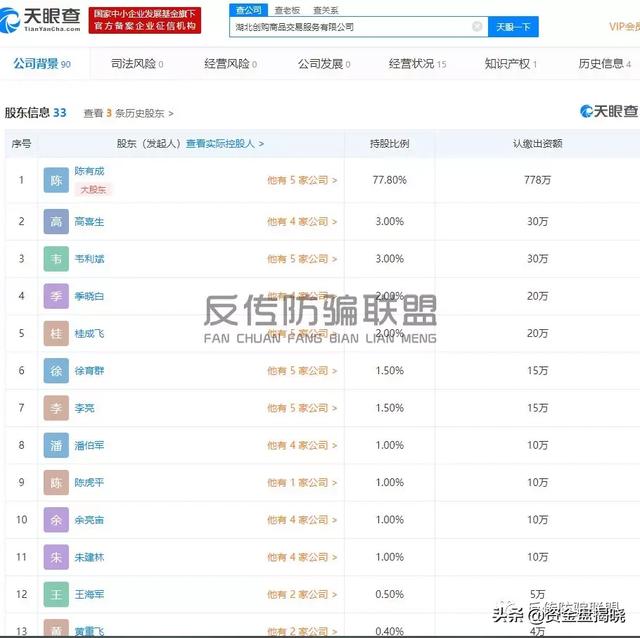The height and width of the screenshot is (638, 640).
Task: Select the 778万 contribution amount cell
Action: tap(537, 180)
